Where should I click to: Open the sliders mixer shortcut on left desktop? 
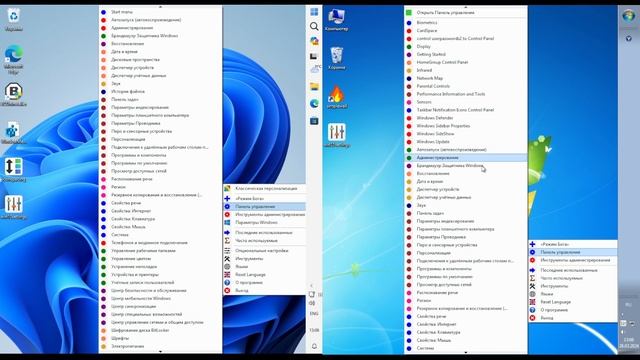coord(13,207)
